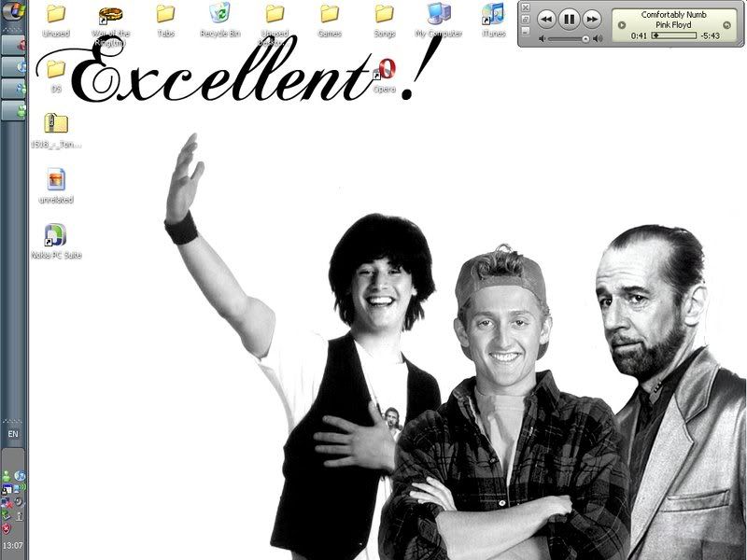
Task: Open the DS folder
Action: [x=56, y=69]
